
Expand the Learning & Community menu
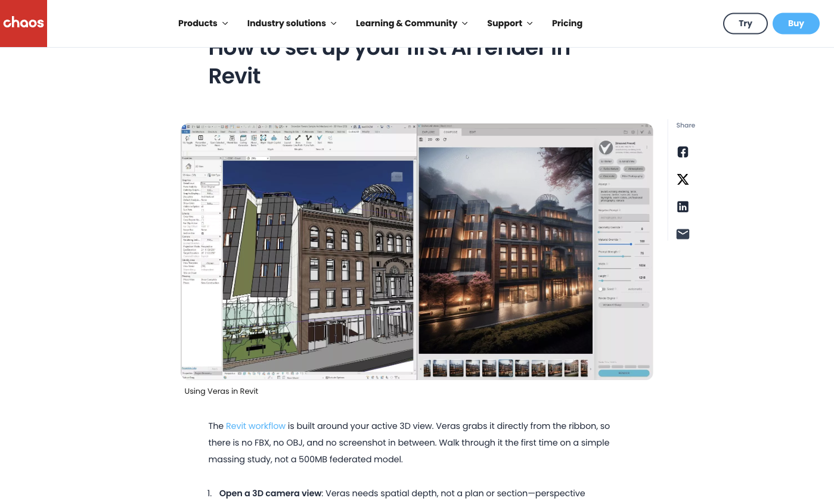pyautogui.click(x=412, y=23)
